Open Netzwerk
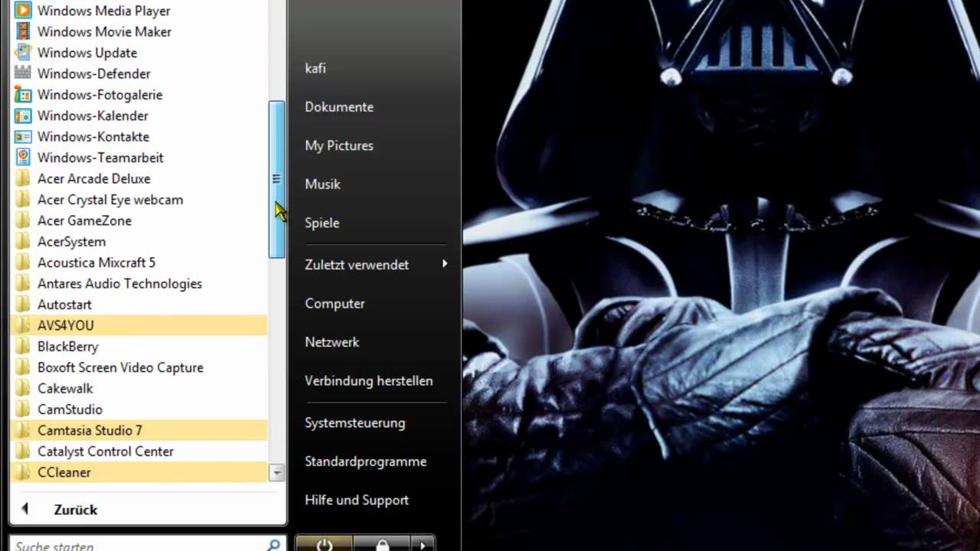The height and width of the screenshot is (551, 980). 332,342
